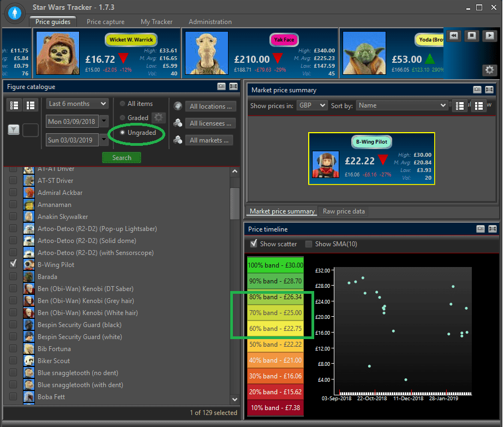
Task: Rewind the price ticker carousel
Action: click(453, 35)
